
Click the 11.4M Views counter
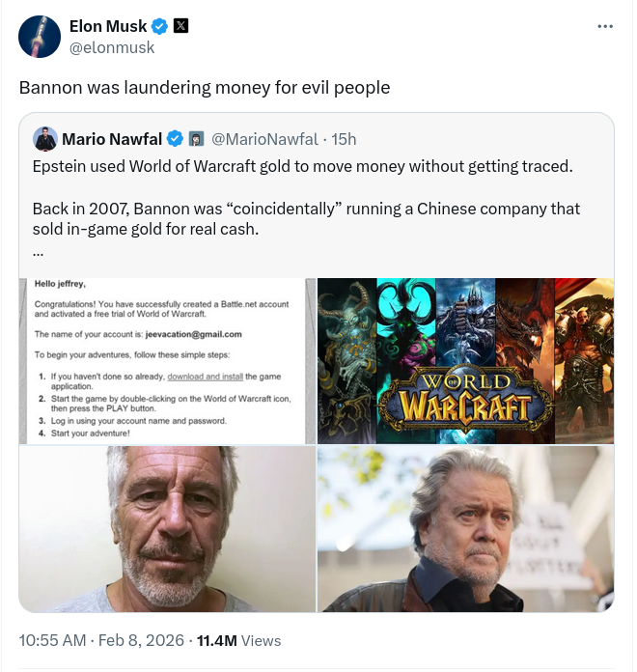tap(238, 641)
